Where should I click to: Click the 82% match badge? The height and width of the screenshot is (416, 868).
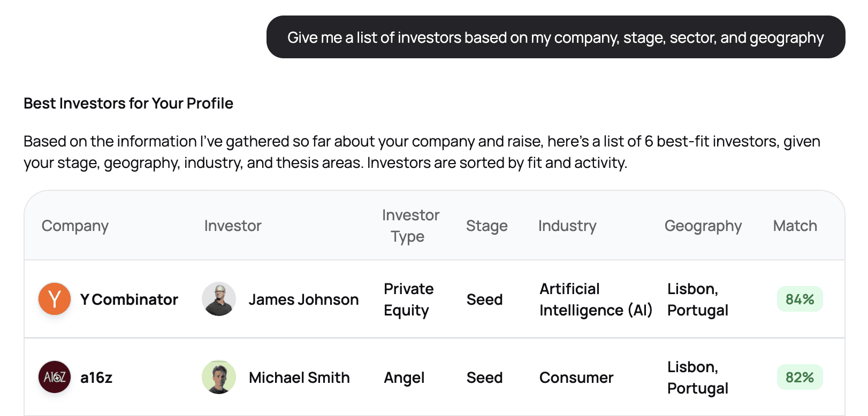point(800,378)
